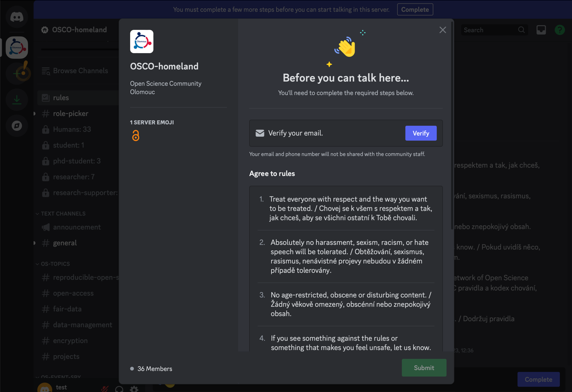
Task: Toggle deafen headphones icon
Action: 119,389
